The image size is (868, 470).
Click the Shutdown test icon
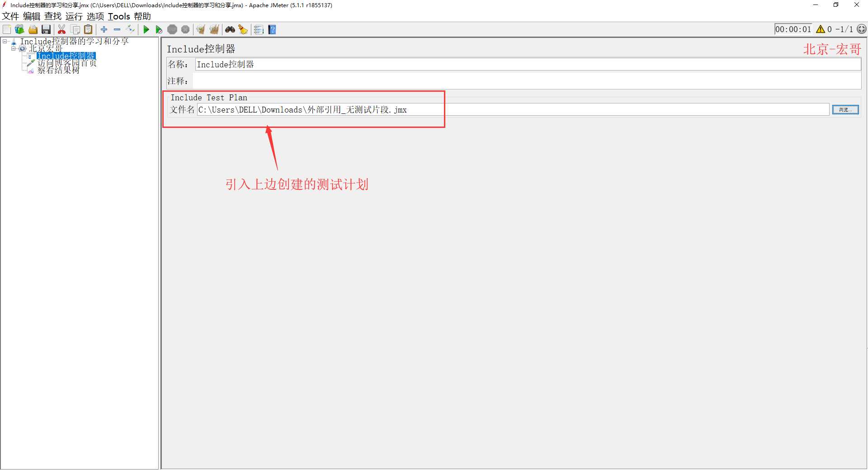pos(185,30)
